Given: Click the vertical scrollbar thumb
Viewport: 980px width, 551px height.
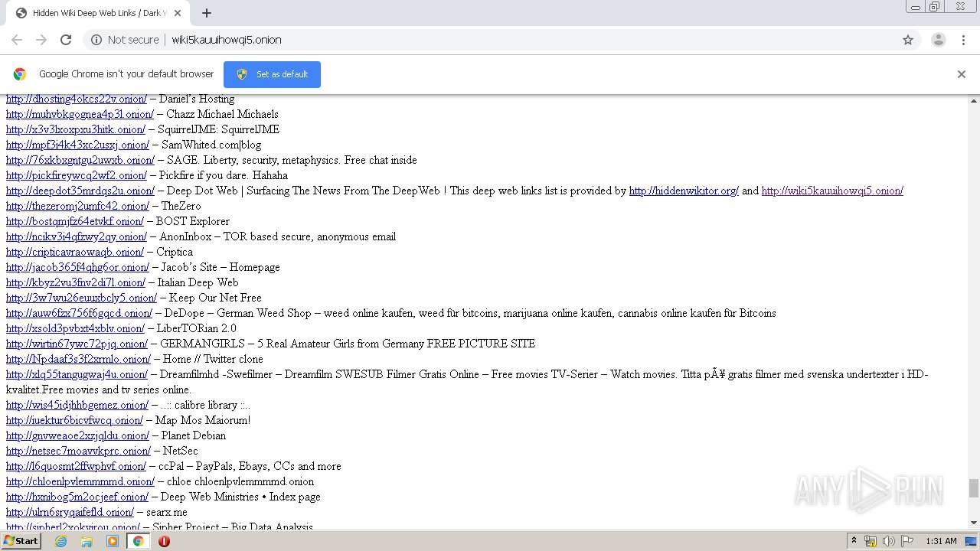Looking at the screenshot, I should pyautogui.click(x=974, y=488).
